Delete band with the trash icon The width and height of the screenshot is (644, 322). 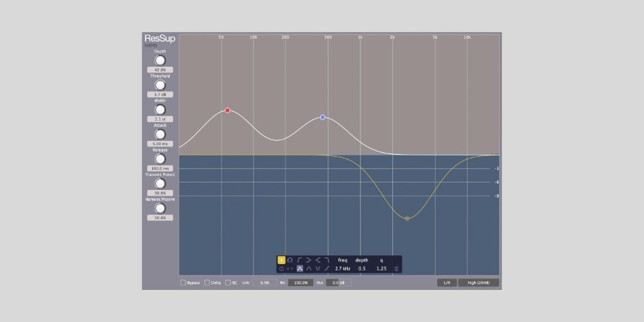point(396,269)
